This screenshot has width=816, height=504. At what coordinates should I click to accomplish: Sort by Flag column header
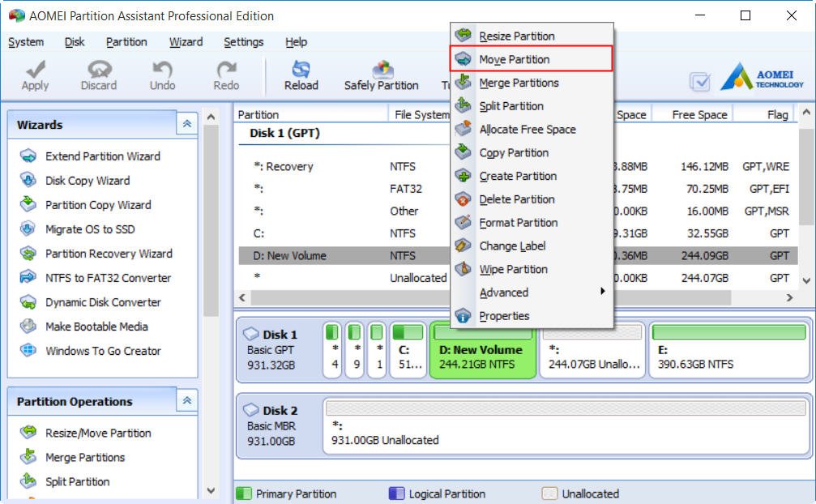[x=765, y=114]
